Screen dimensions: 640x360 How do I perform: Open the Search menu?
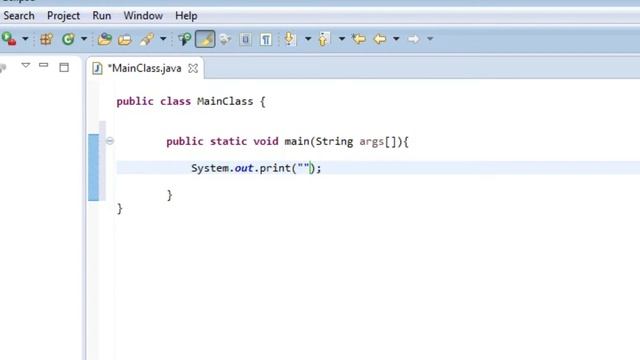point(19,16)
